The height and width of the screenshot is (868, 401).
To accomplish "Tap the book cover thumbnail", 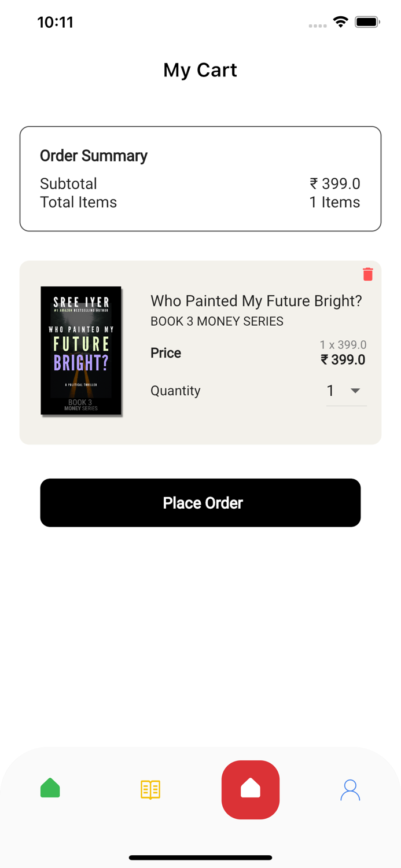I will tap(81, 351).
